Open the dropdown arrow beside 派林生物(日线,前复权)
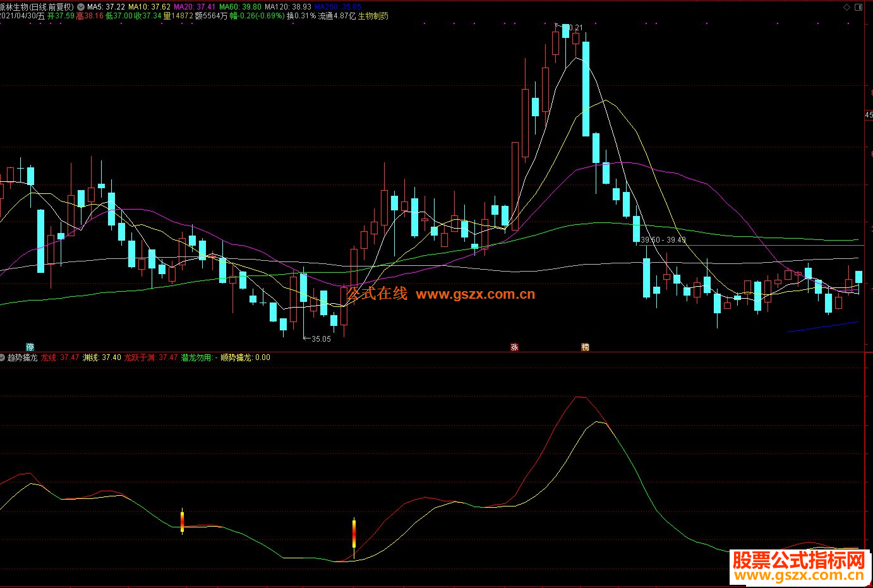Image resolution: width=873 pixels, height=588 pixels. 80,7
